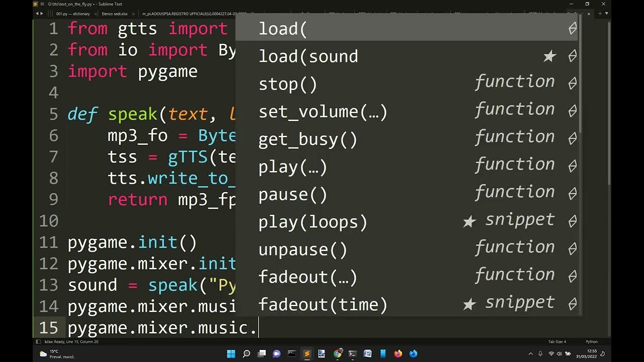Screen dimensions: 644x362
Task: Open Google Chrome from taskbar
Action: (338, 354)
